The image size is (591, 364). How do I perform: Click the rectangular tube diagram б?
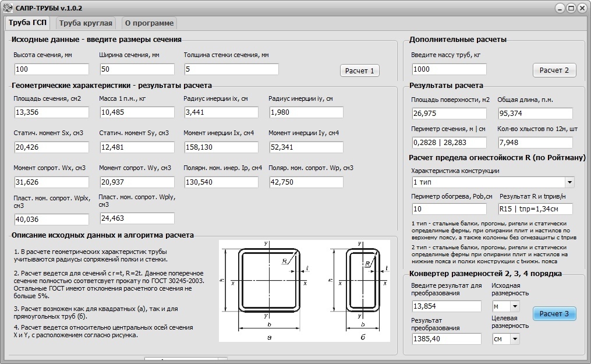point(359,291)
